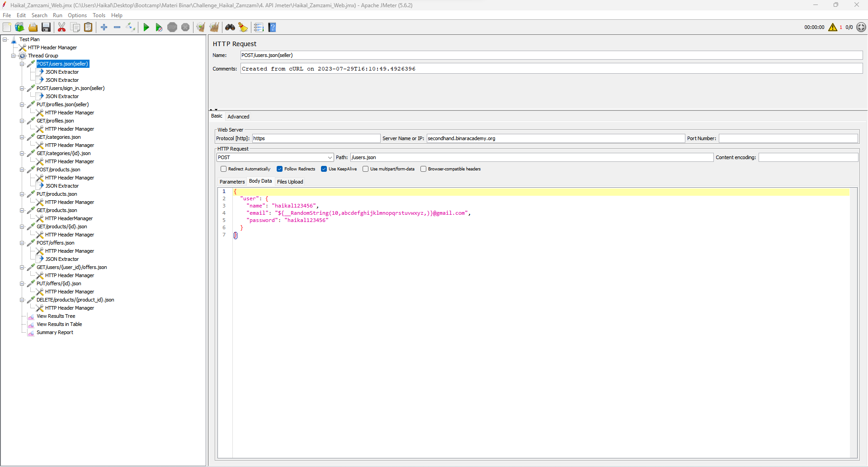Select PUT/offers/{id}.json sampler
Image resolution: width=868 pixels, height=467 pixels.
tap(59, 283)
